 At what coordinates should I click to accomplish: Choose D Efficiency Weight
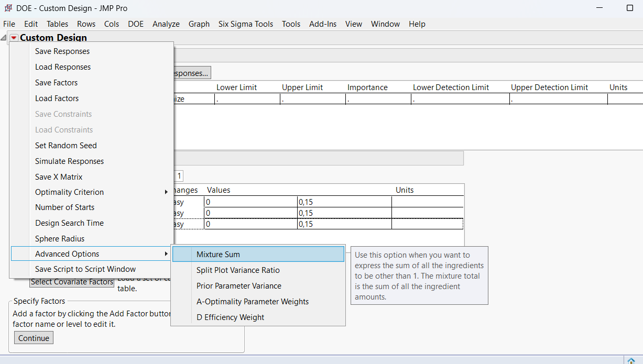click(x=230, y=317)
